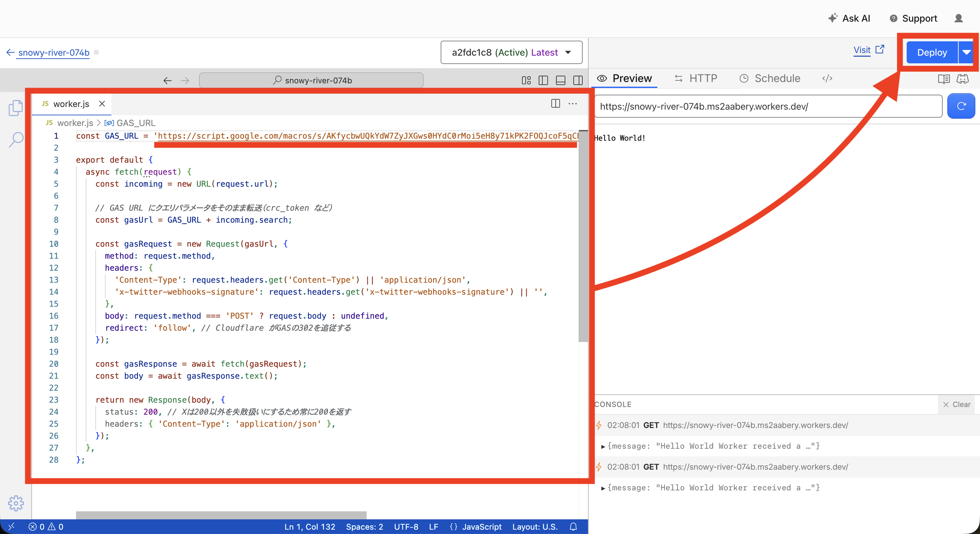
Task: Open the documentation book icon
Action: point(944,79)
